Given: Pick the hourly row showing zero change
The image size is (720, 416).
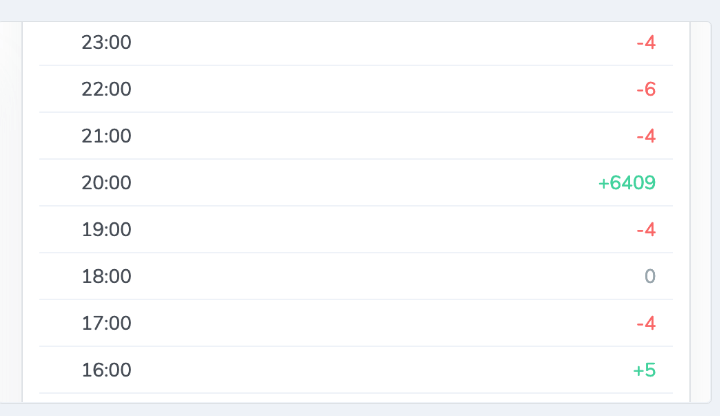Looking at the screenshot, I should [x=356, y=277].
